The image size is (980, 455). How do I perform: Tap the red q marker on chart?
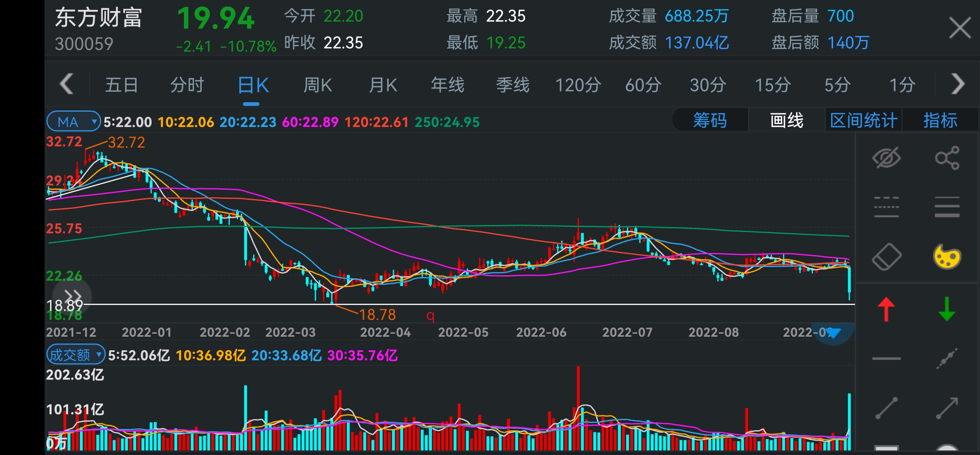(430, 316)
